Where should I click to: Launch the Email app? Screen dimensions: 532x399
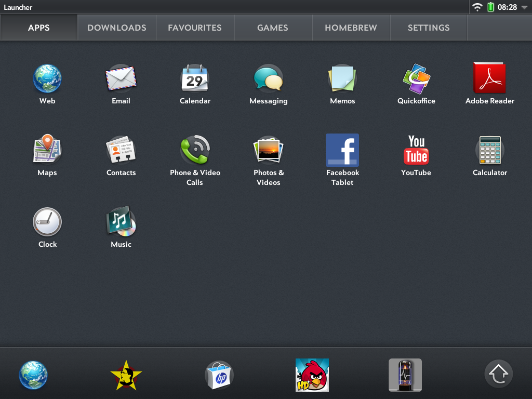pos(121,79)
